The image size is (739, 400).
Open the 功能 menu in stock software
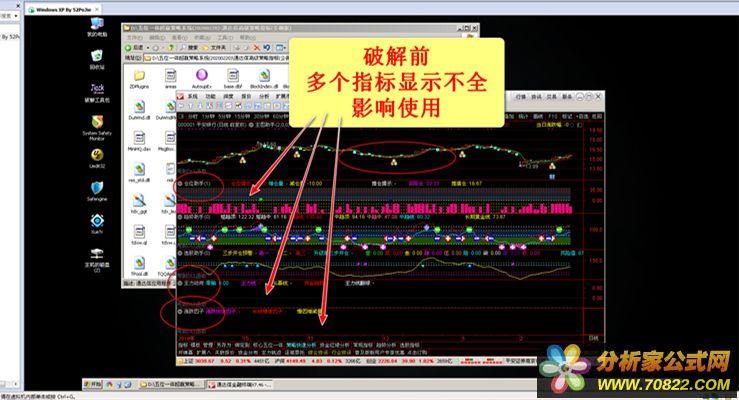pos(210,97)
